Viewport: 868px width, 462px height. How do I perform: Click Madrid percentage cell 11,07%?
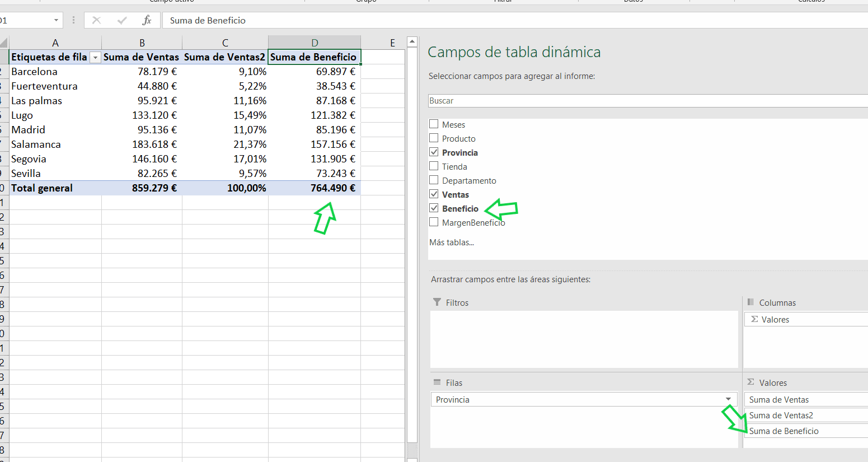(x=225, y=130)
